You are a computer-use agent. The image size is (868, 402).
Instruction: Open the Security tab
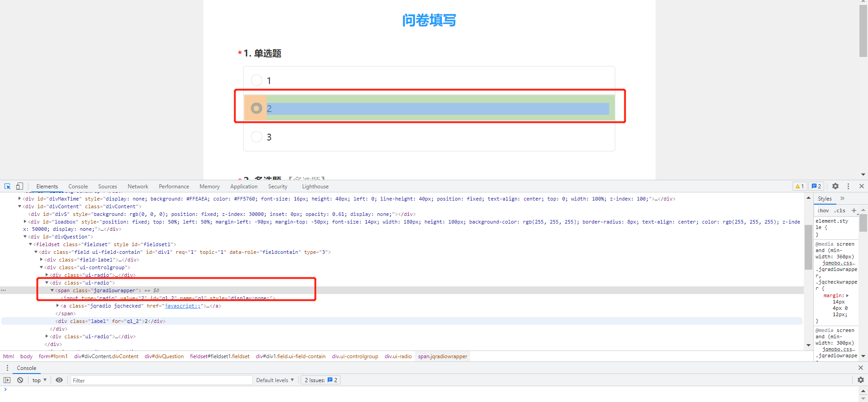click(x=278, y=186)
